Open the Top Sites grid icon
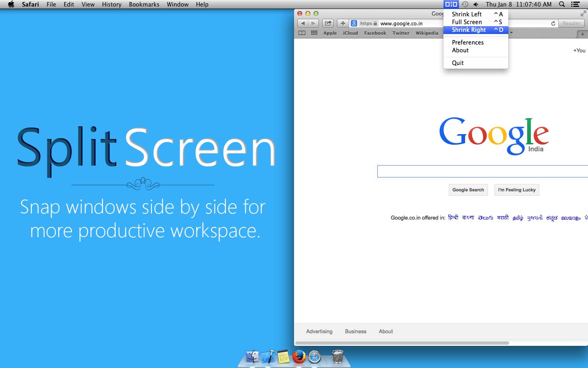Image resolution: width=588 pixels, height=368 pixels. point(314,33)
